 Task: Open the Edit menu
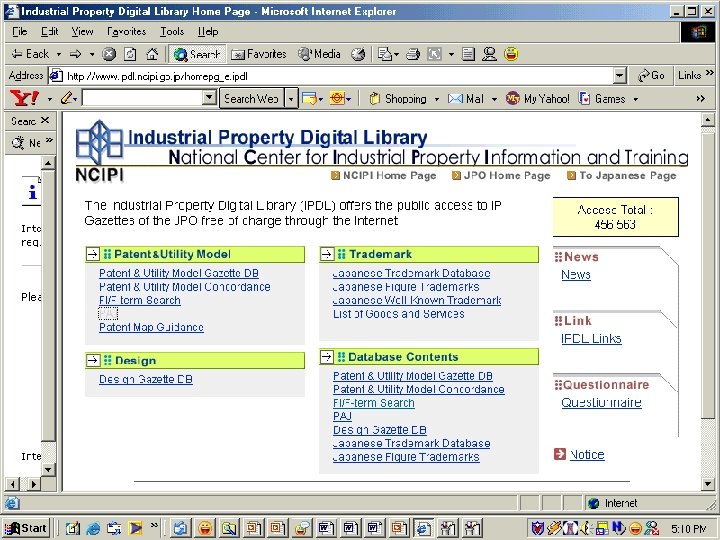click(x=49, y=31)
